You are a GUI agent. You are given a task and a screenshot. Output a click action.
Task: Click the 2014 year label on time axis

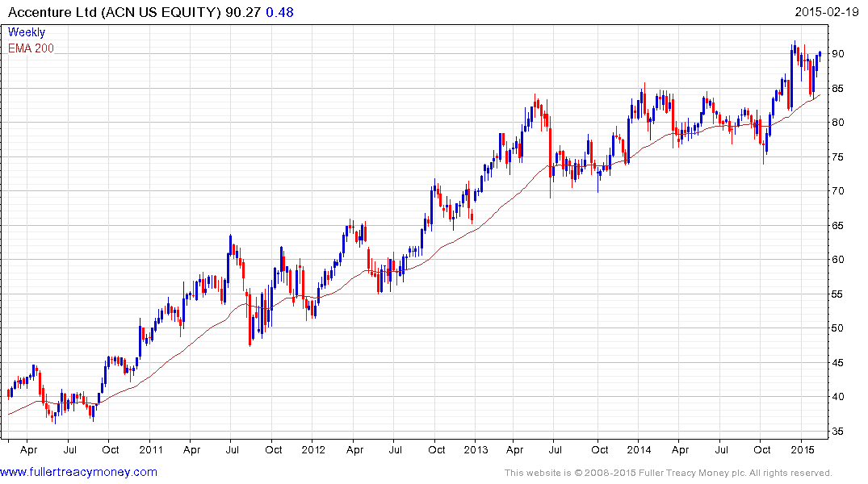639,449
